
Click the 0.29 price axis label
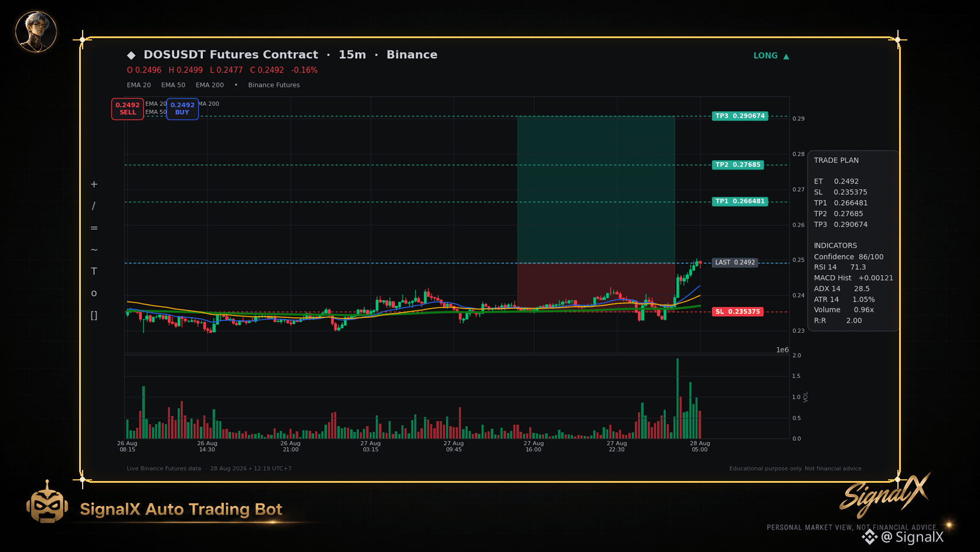coord(798,118)
